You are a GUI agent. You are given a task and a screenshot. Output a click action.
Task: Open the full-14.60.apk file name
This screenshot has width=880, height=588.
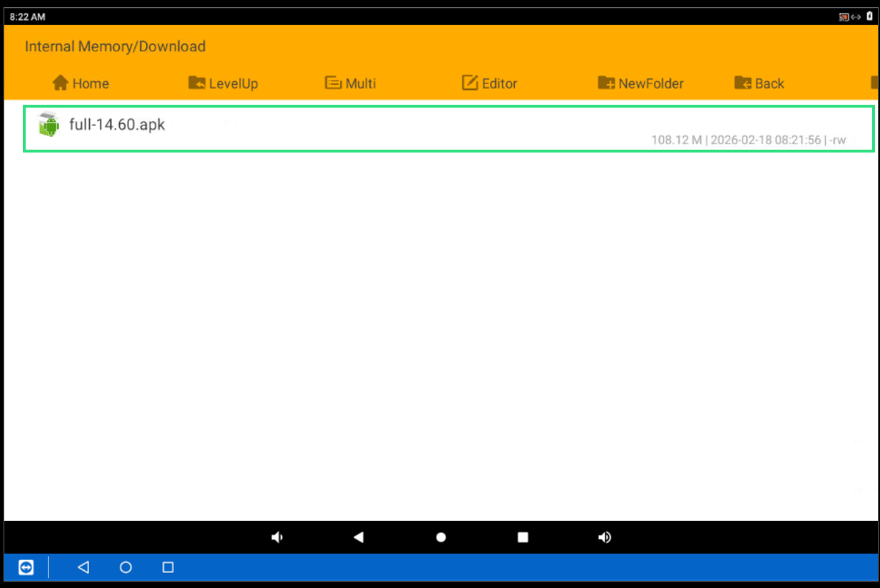[117, 125]
